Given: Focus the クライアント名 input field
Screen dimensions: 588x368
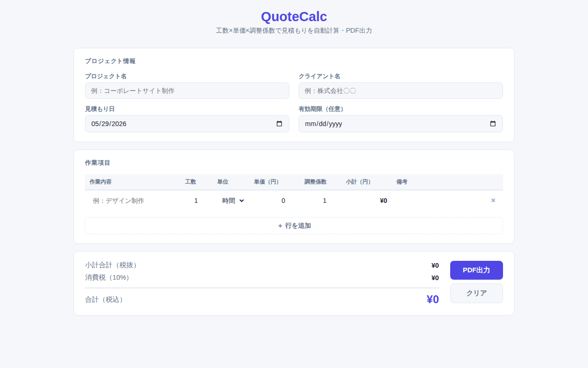Looking at the screenshot, I should [401, 91].
